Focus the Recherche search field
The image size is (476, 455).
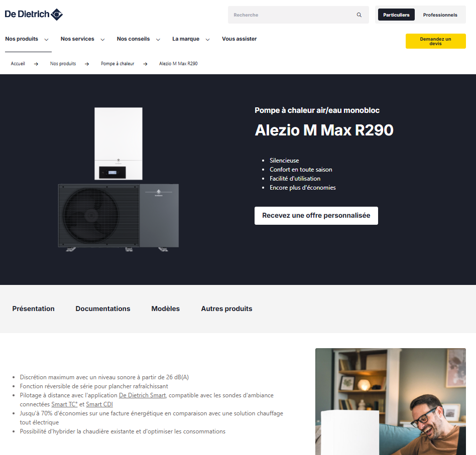click(x=293, y=15)
